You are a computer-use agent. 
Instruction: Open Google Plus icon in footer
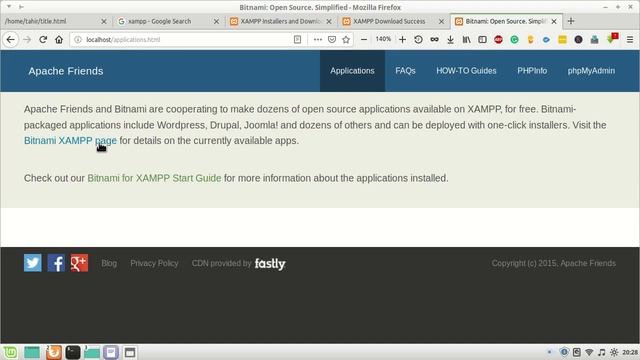[x=79, y=263]
